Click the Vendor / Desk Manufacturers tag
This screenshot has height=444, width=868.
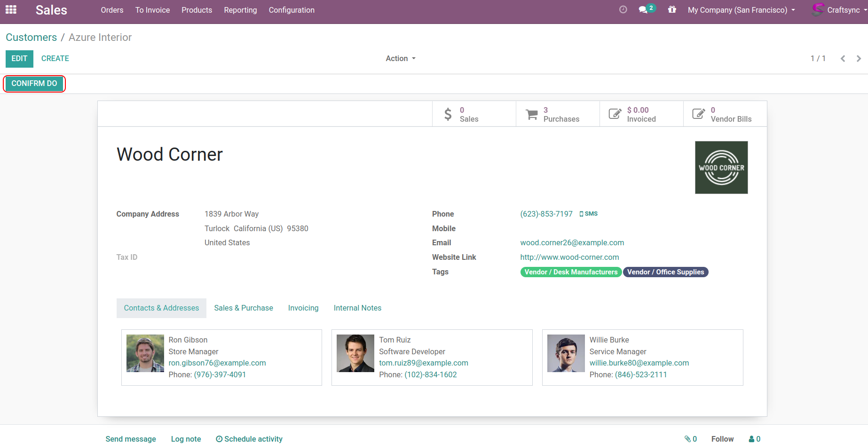coord(570,272)
